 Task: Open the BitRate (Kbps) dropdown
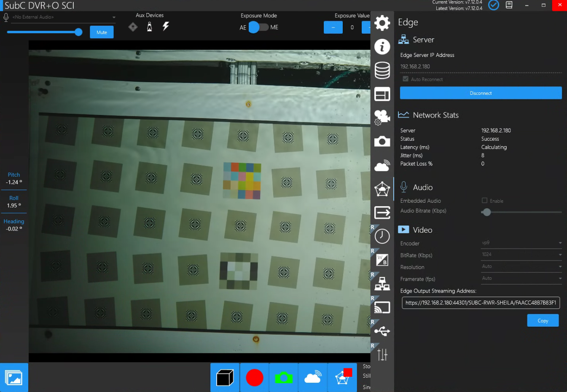pos(521,255)
